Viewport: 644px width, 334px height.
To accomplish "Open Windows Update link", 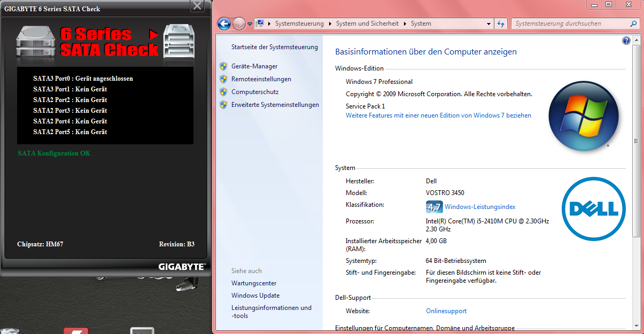I will click(255, 296).
